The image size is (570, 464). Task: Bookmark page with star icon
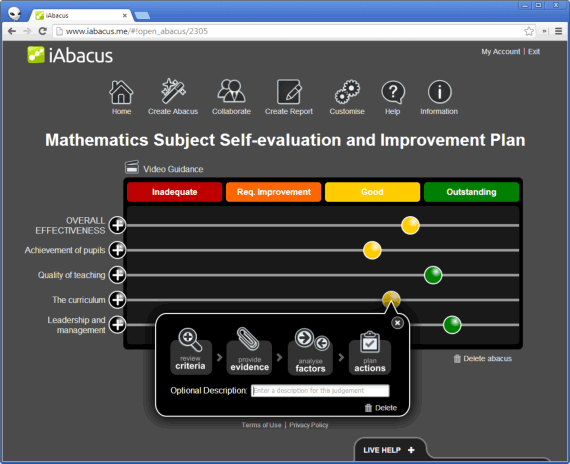pyautogui.click(x=529, y=31)
